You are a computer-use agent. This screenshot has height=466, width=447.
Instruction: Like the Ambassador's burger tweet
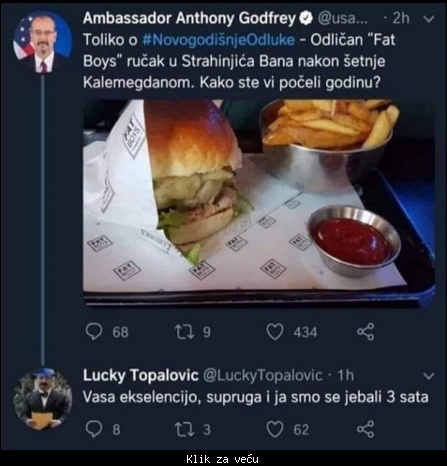tap(275, 332)
